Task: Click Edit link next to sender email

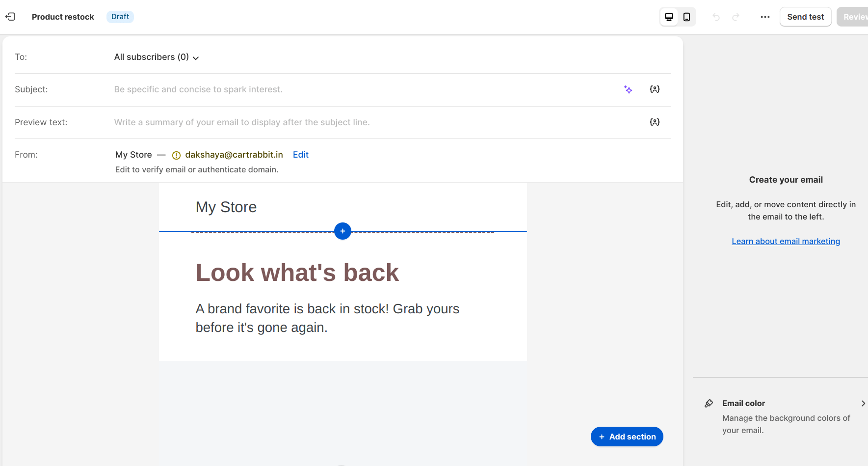Action: pos(300,155)
